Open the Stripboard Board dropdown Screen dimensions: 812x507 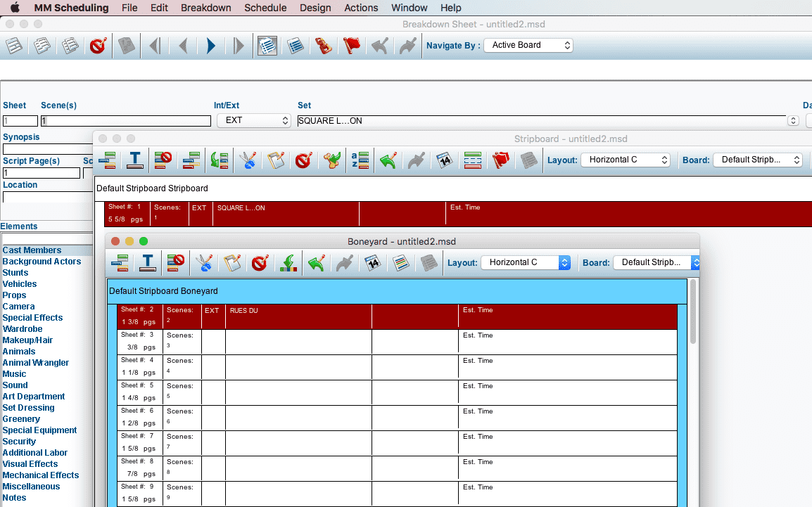[x=757, y=160]
